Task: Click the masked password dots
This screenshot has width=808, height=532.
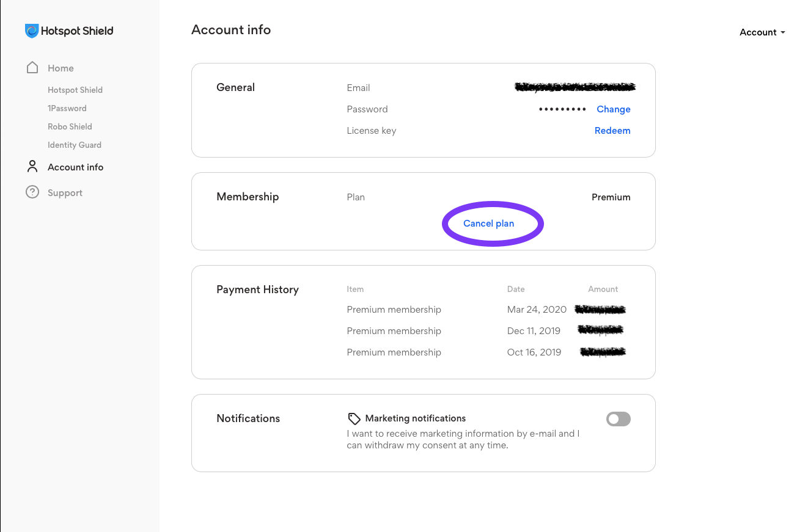Action: pyautogui.click(x=562, y=109)
